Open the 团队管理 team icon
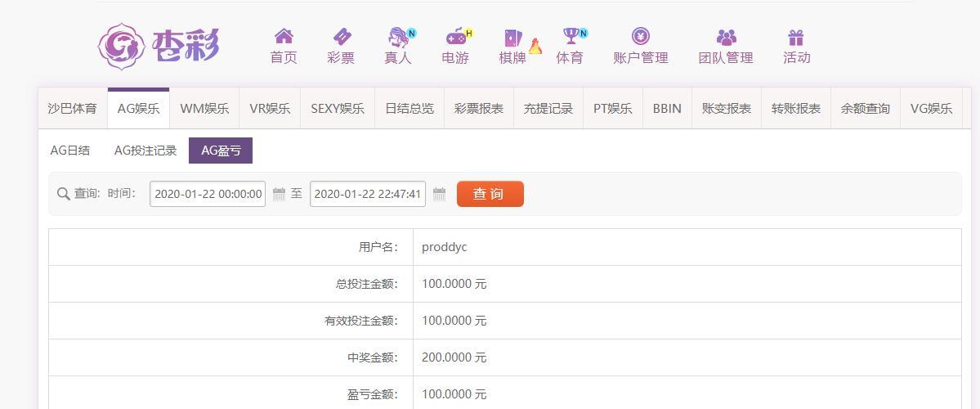 click(x=727, y=38)
